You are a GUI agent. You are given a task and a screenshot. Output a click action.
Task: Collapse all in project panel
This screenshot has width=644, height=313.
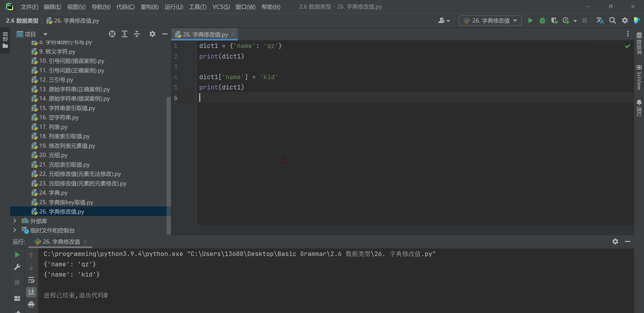pyautogui.click(x=137, y=34)
